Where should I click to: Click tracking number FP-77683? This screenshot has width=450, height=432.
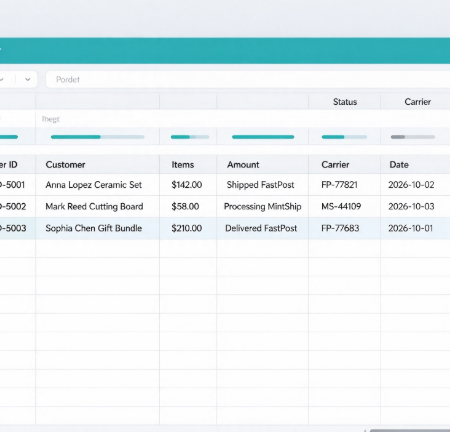(340, 228)
